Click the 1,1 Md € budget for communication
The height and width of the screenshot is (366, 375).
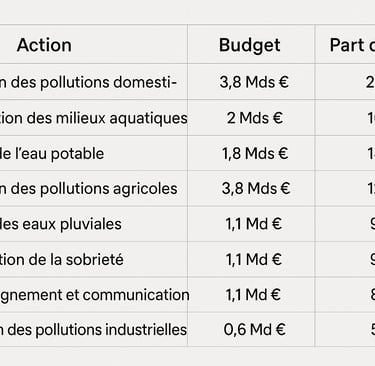[251, 295]
